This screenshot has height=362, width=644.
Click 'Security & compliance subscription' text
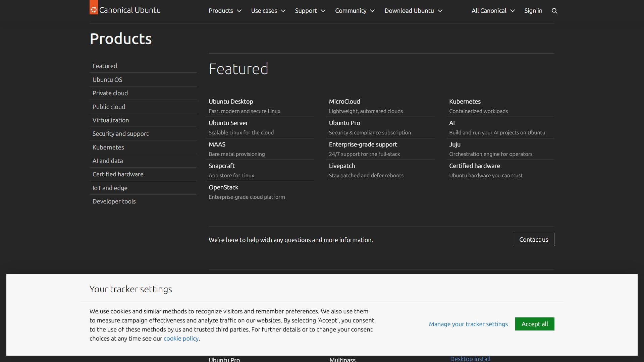[x=370, y=133]
